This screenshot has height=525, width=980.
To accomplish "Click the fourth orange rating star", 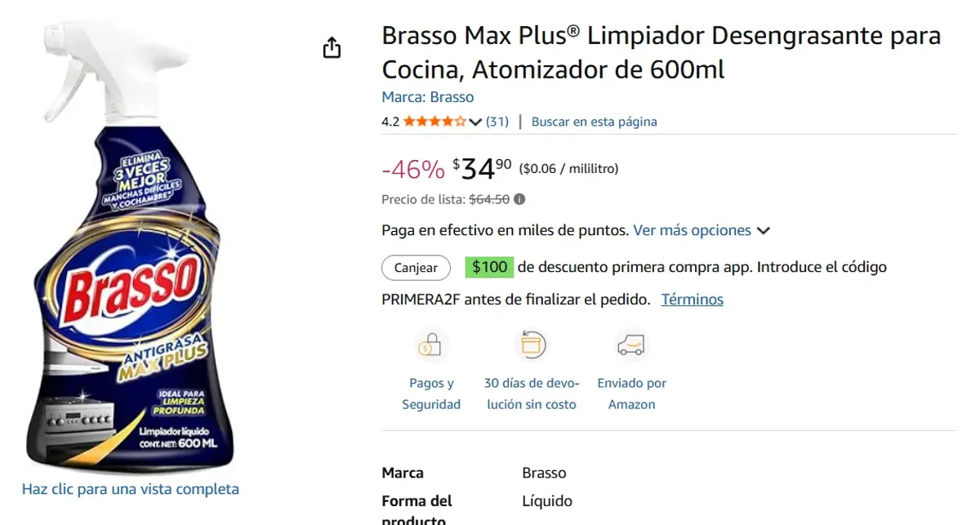I will point(446,119).
